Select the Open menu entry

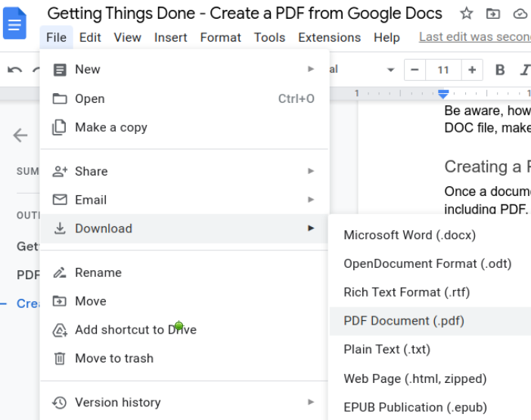pyautogui.click(x=185, y=98)
